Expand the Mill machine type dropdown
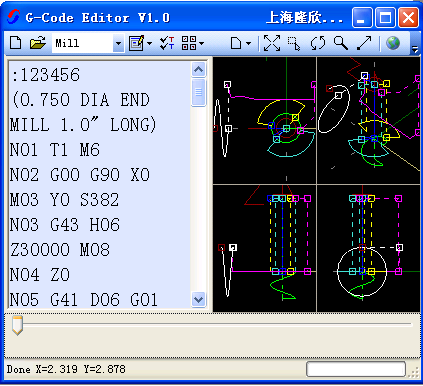 pyautogui.click(x=118, y=43)
